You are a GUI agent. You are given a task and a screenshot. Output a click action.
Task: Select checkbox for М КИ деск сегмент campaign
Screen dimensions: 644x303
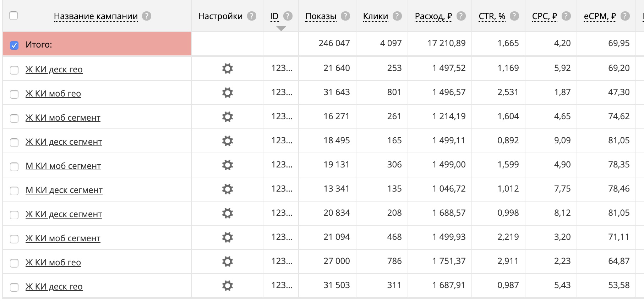(14, 191)
